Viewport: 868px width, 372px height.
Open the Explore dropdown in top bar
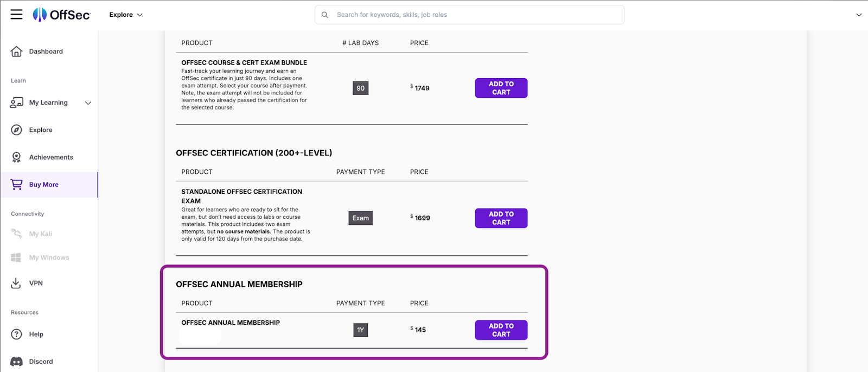point(126,15)
